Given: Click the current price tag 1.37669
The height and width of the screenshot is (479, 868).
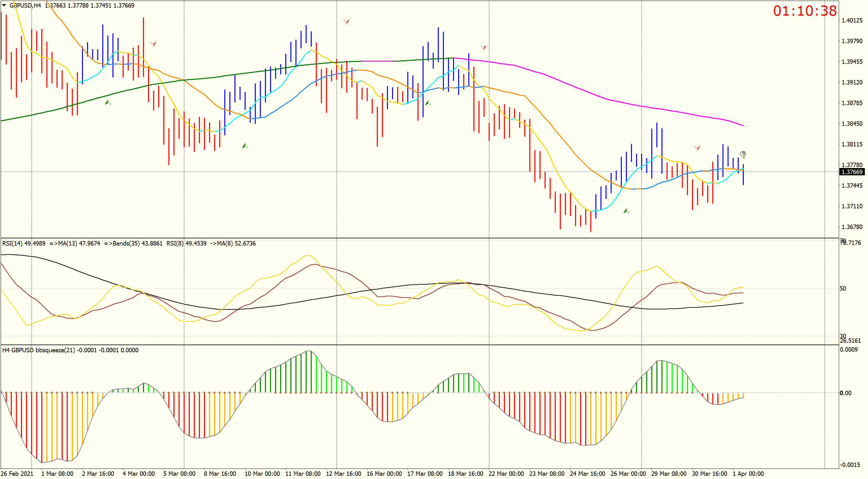Looking at the screenshot, I should [x=852, y=172].
